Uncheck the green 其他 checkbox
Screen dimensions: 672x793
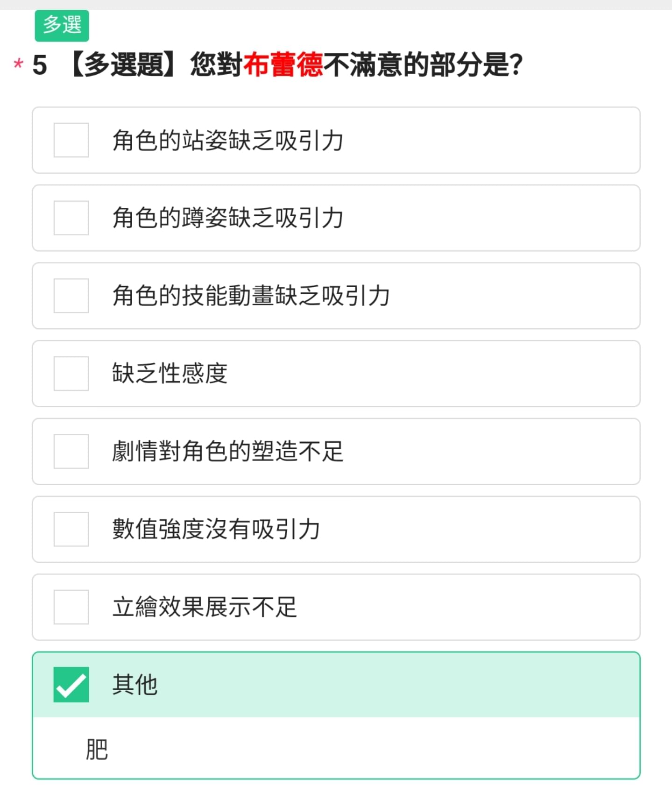click(71, 685)
